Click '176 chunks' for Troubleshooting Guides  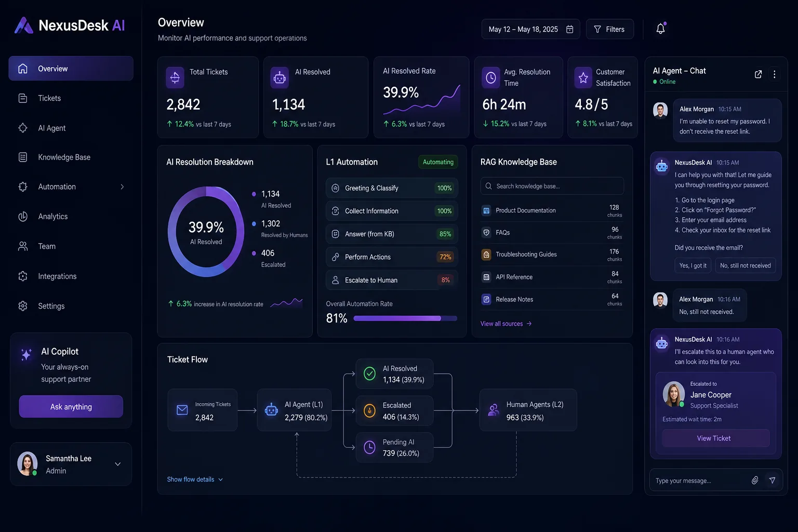pos(614,255)
